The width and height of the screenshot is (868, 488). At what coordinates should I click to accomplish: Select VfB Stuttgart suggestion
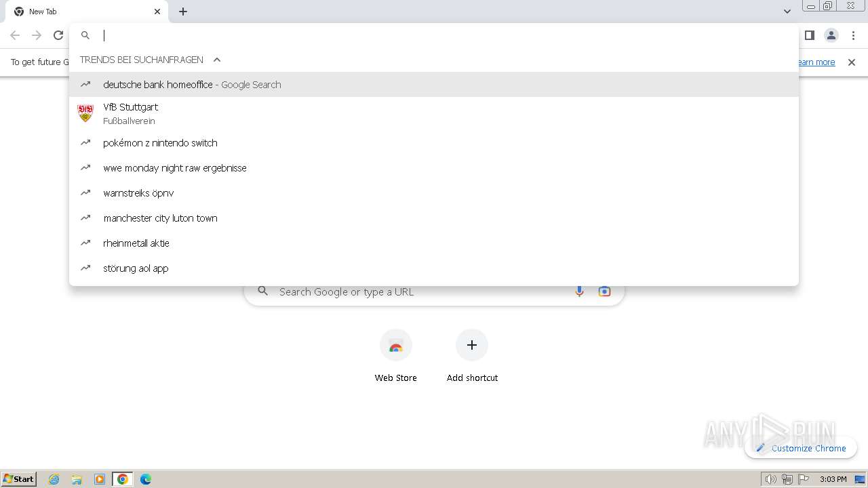tap(434, 114)
